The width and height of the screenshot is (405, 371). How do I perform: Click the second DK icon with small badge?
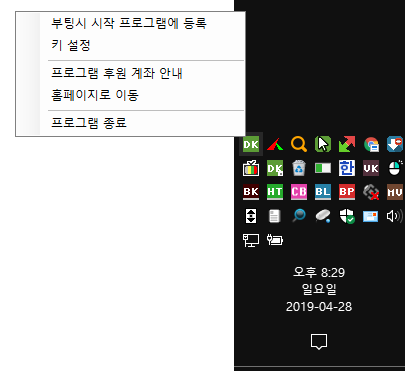tap(275, 168)
